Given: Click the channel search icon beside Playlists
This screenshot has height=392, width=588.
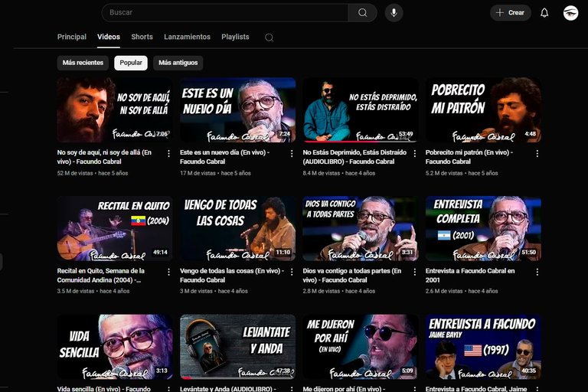Looking at the screenshot, I should [x=269, y=38].
